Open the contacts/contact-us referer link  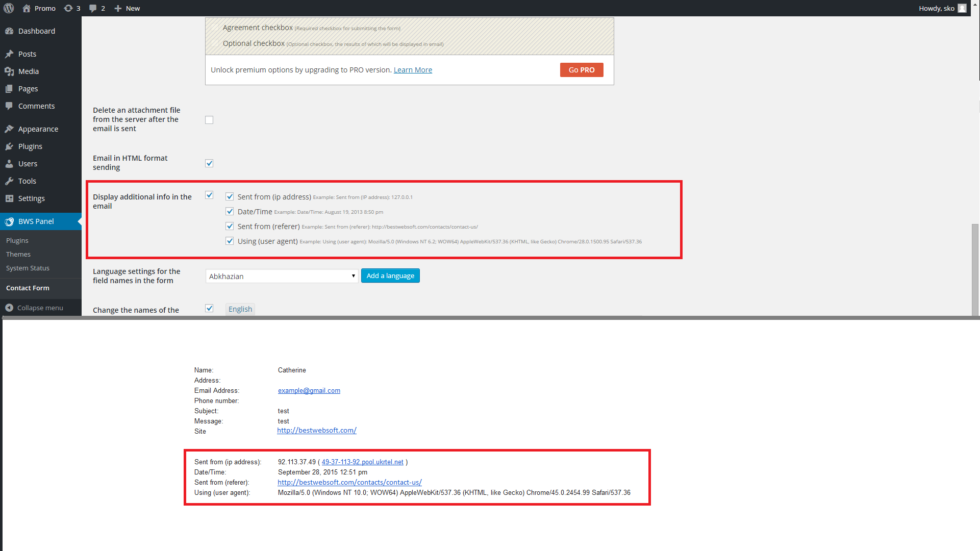click(x=349, y=483)
